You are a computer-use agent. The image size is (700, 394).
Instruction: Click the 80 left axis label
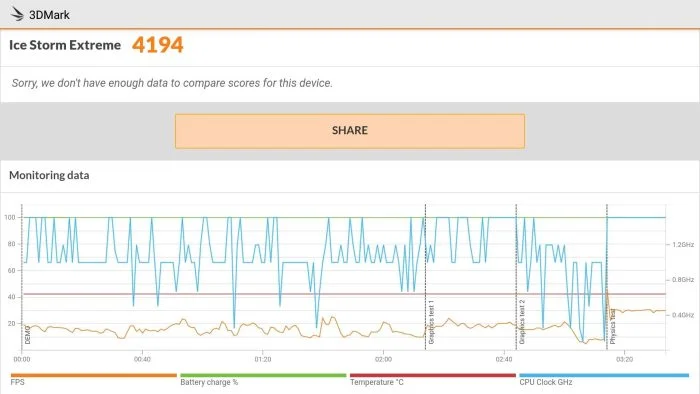click(12, 244)
